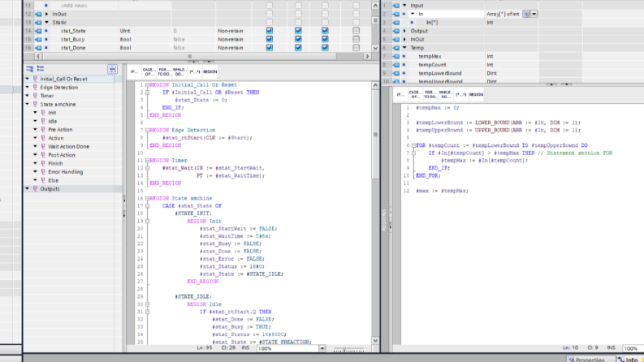
Task: Click the stat_State row tag icon
Action: 39,31
